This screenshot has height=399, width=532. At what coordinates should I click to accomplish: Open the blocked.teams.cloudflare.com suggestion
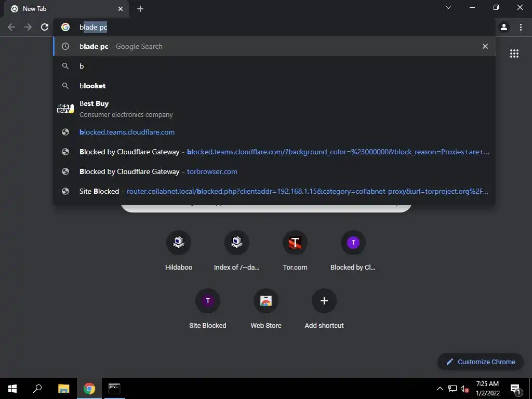274,132
